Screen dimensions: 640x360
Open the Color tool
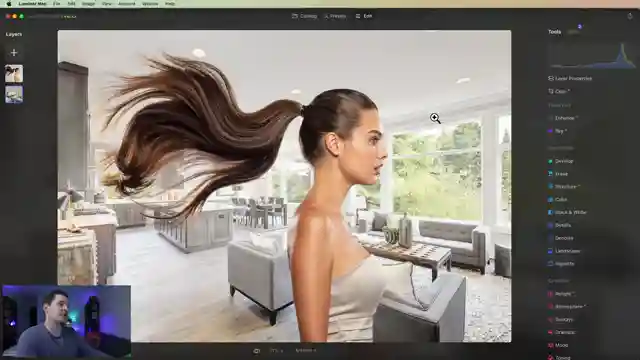coord(558,200)
